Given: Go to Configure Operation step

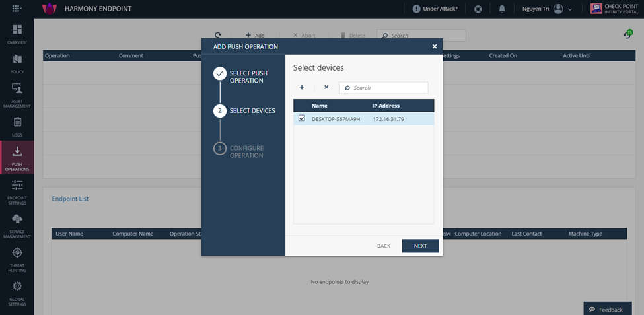Looking at the screenshot, I should [x=238, y=151].
